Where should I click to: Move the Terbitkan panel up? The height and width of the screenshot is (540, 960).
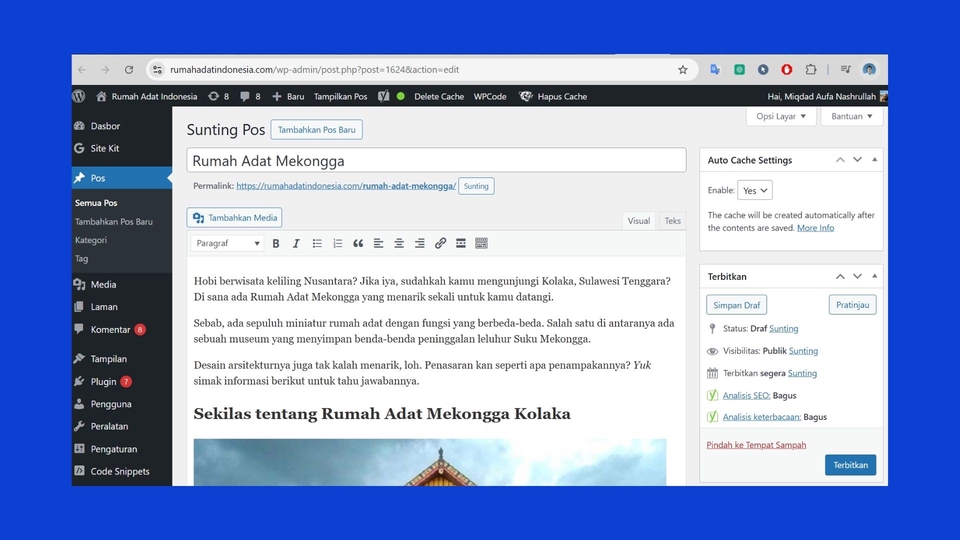[840, 277]
